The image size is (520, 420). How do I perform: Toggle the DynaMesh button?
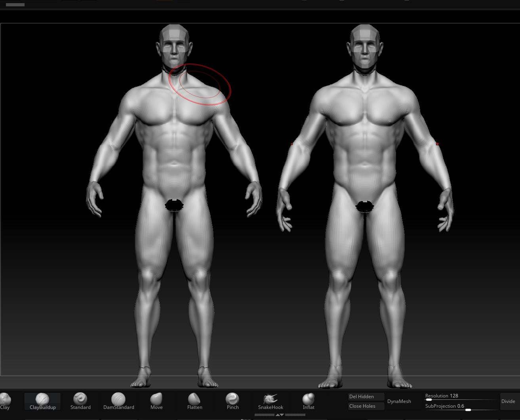(399, 401)
